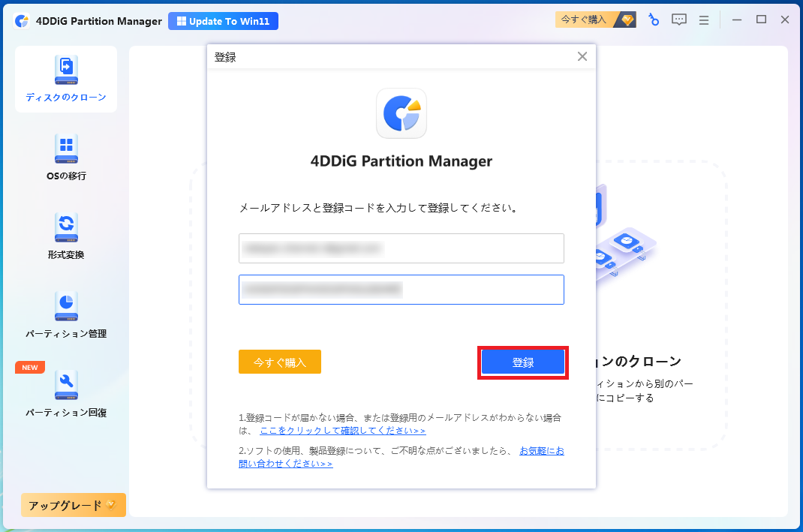Open the hamburger menu in title bar
The image size is (803, 532).
click(704, 20)
